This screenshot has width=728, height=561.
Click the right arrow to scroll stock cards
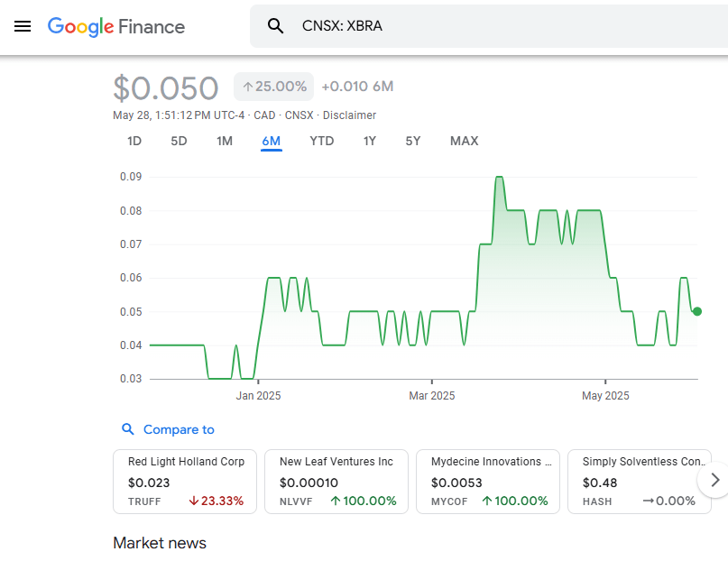pos(714,480)
